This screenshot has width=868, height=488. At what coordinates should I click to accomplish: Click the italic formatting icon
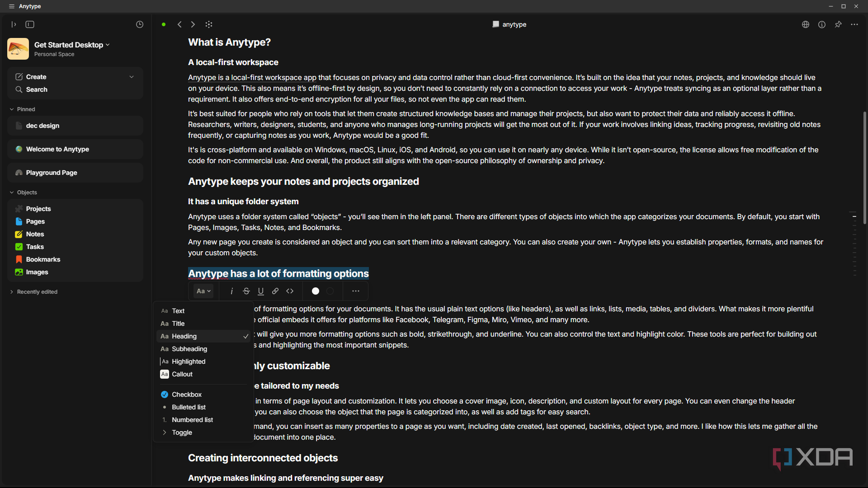tap(232, 291)
